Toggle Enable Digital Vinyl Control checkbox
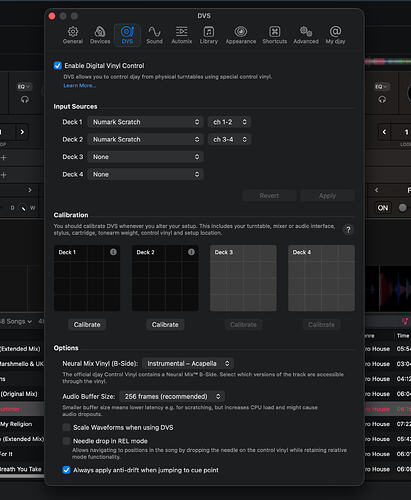The width and height of the screenshot is (411, 500). click(x=58, y=65)
